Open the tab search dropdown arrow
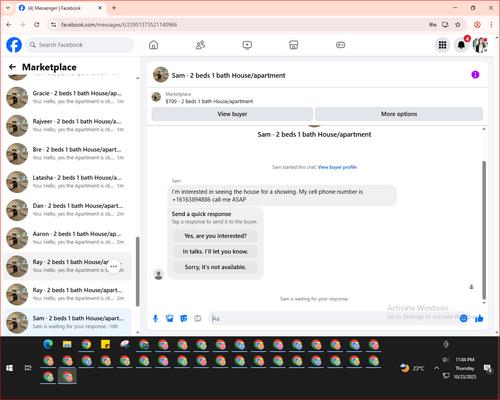This screenshot has width=500, height=400. point(8,8)
